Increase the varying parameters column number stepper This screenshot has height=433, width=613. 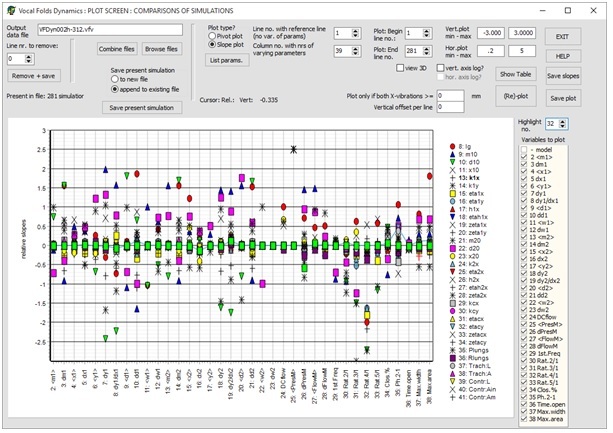(x=355, y=48)
